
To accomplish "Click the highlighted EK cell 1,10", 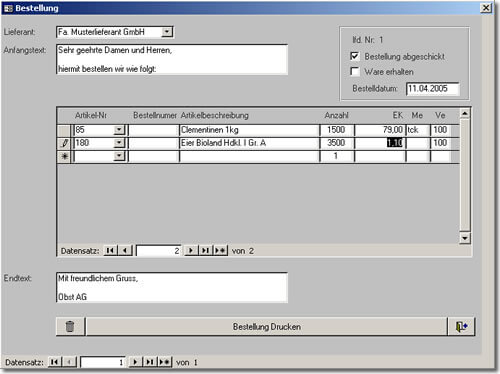I will pyautogui.click(x=380, y=143).
